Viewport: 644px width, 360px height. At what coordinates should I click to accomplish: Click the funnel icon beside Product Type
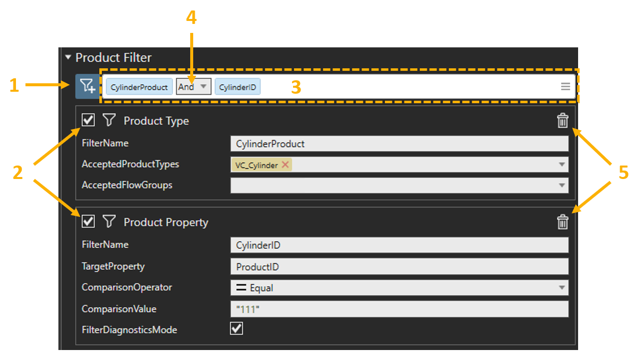click(x=109, y=120)
